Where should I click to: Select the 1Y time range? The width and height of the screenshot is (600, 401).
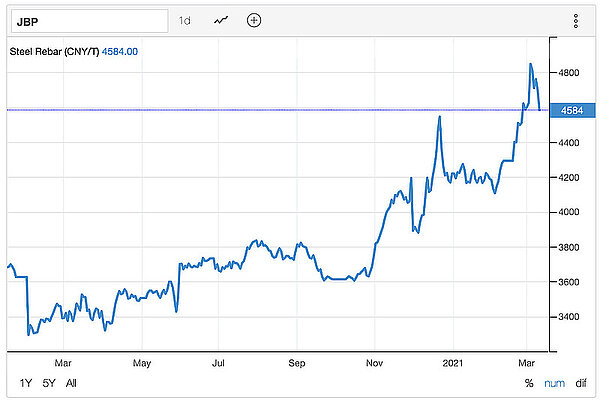pyautogui.click(x=26, y=383)
